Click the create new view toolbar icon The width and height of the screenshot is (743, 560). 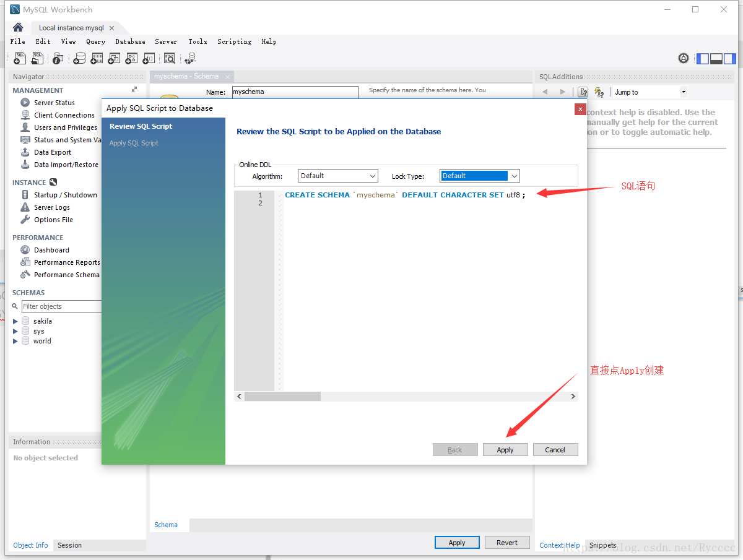click(114, 58)
